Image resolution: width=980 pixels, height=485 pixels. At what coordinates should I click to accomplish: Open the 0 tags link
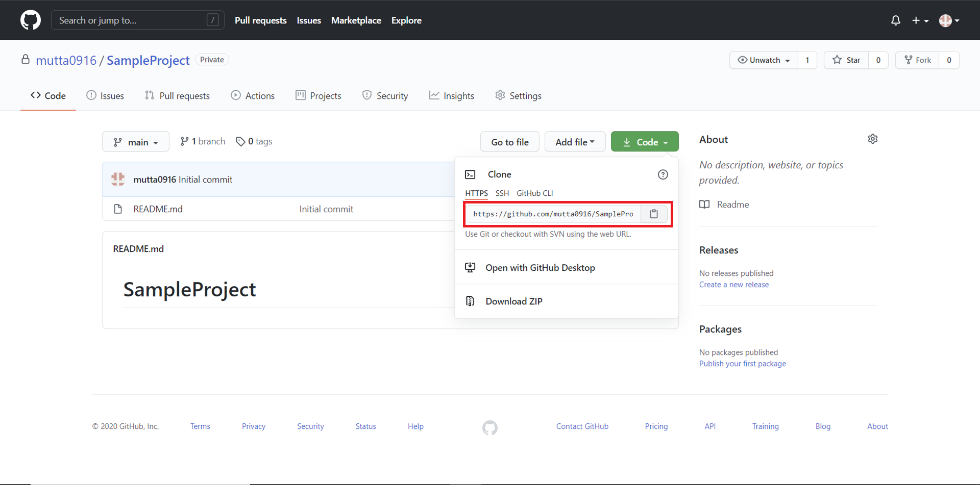click(254, 141)
